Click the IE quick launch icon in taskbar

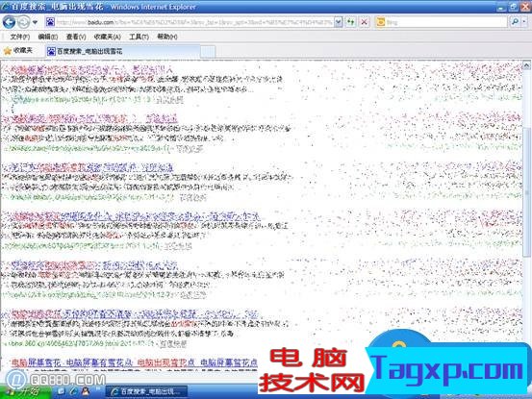73,391
